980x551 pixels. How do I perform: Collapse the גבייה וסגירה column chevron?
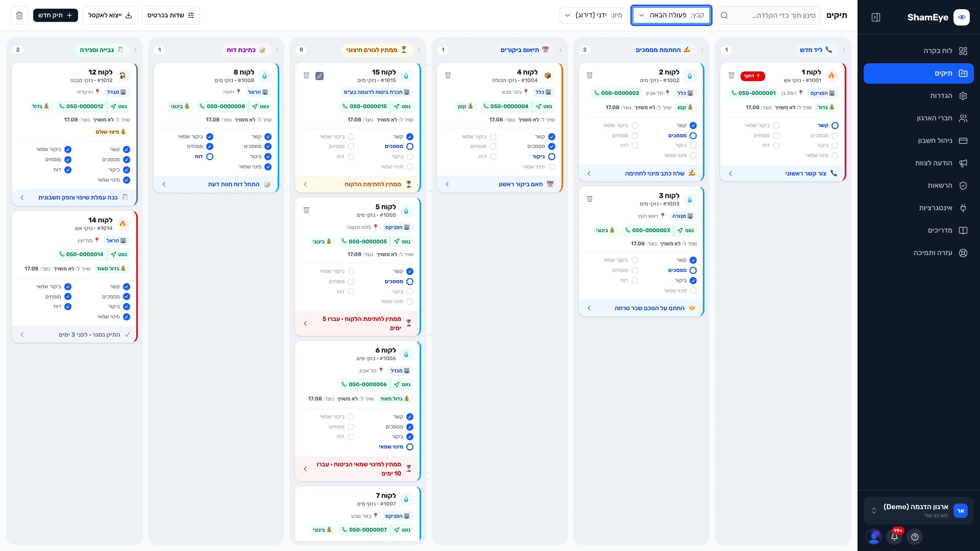[136, 50]
